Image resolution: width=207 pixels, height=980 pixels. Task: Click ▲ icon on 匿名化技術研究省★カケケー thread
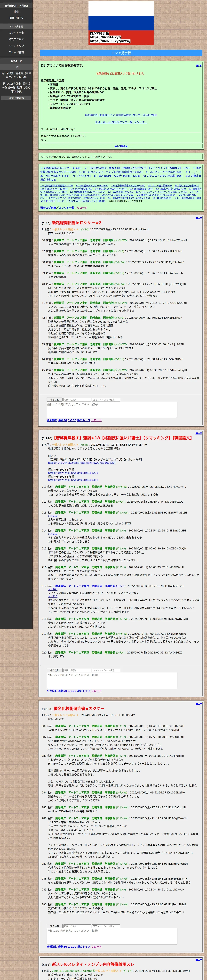click(199, 704)
